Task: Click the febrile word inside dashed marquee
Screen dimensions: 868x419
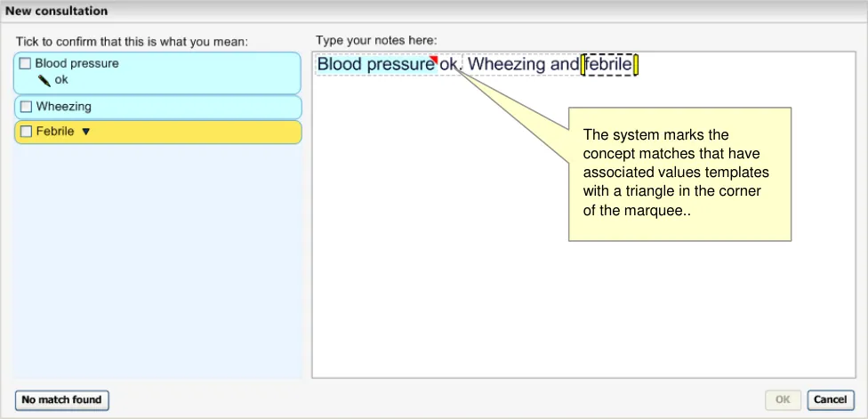Action: (609, 65)
